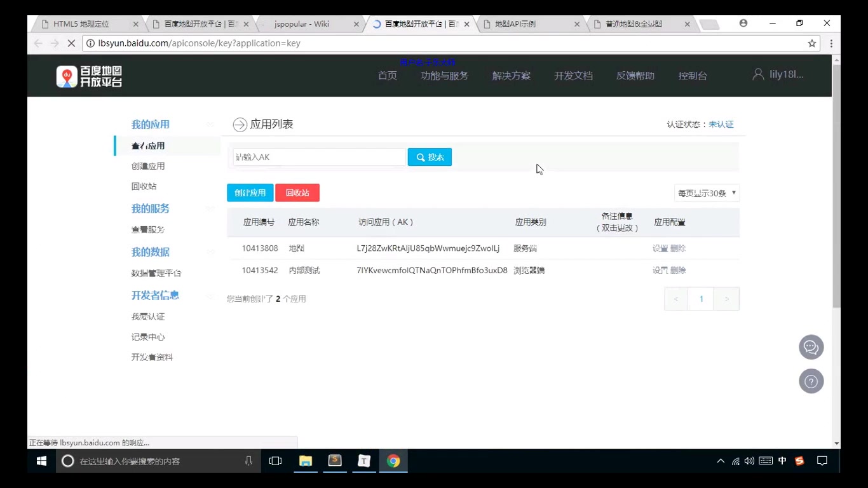Close the 地图API示例 tab
Image resolution: width=868 pixels, height=488 pixels.
pyautogui.click(x=577, y=24)
